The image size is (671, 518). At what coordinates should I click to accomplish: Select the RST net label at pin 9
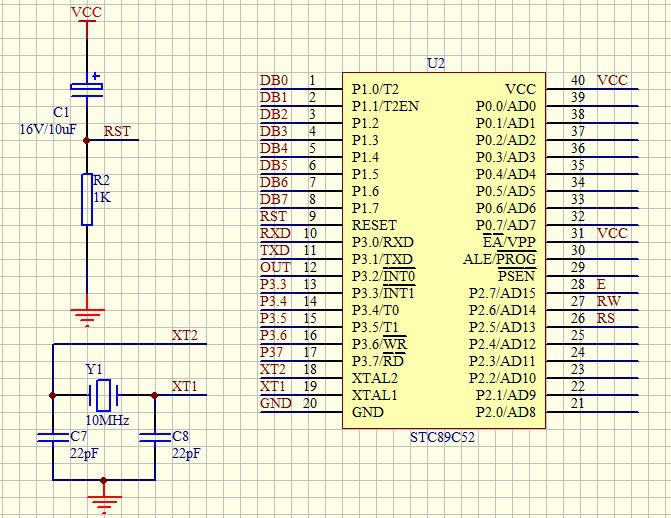(x=273, y=216)
